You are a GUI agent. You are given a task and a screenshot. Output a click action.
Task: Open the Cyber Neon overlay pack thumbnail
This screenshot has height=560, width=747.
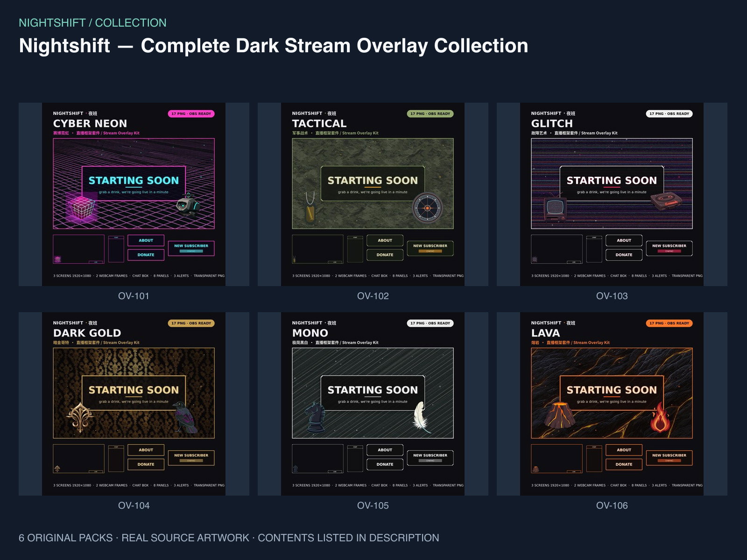pos(134,194)
